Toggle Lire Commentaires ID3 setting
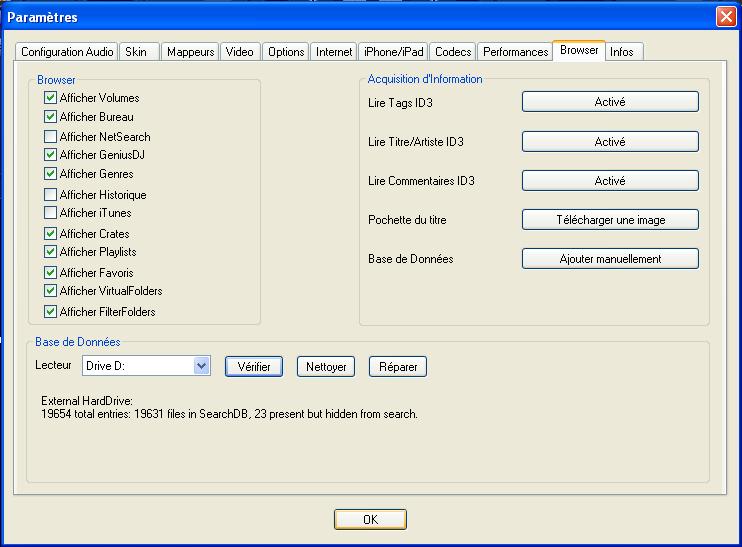Viewport: 742px width, 547px height. coord(609,181)
